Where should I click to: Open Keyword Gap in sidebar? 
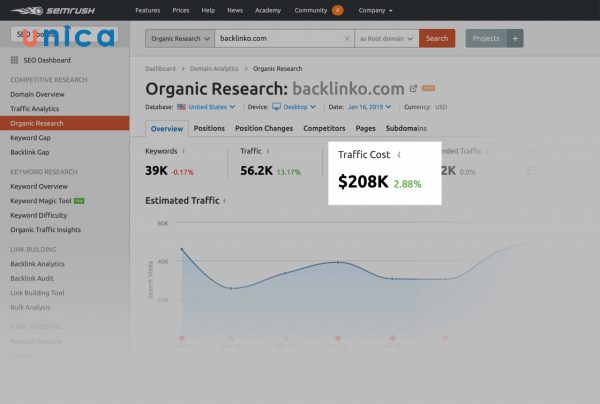click(x=31, y=138)
